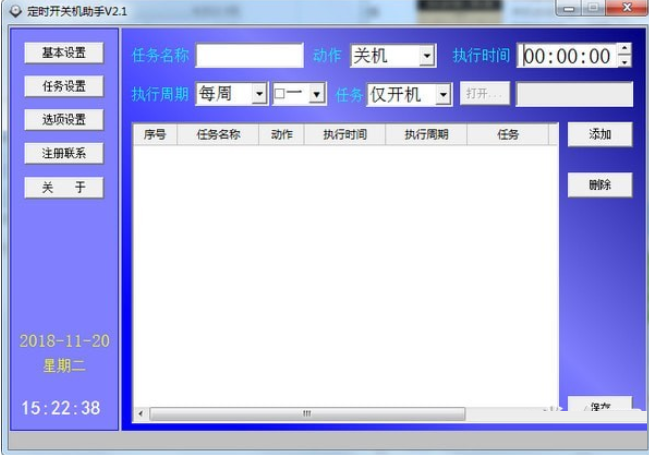Decrease 执行时间 with the down spinner arrow
Image resolution: width=649 pixels, height=455 pixels.
(624, 62)
